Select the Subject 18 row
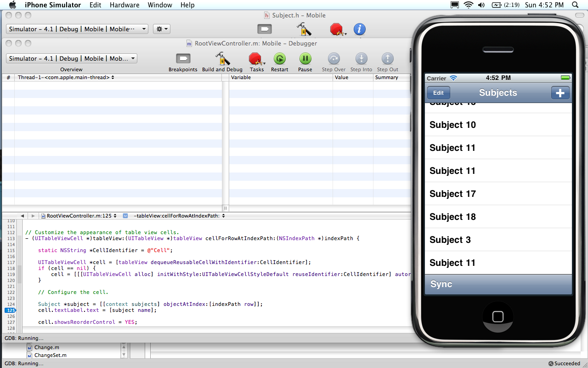The height and width of the screenshot is (368, 588). tap(498, 217)
